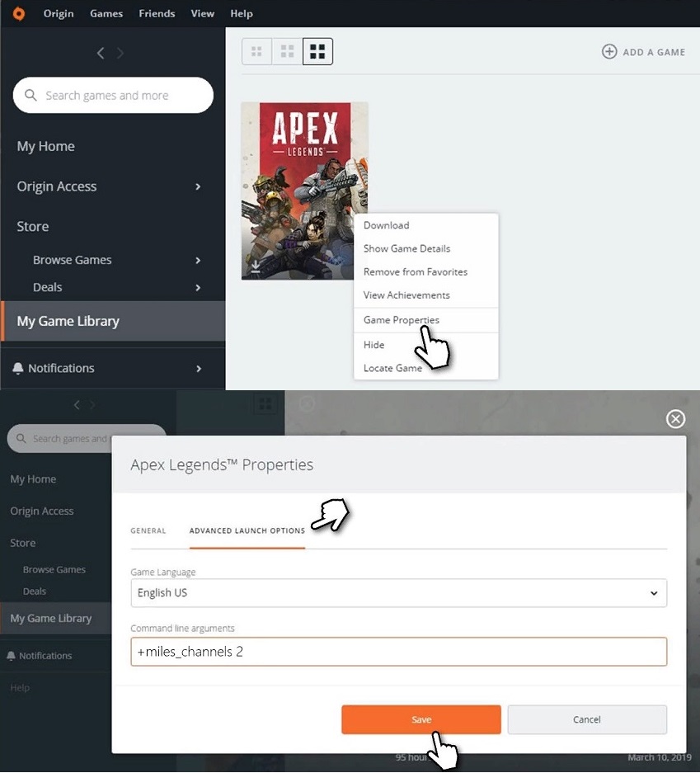Open Origin menu in menu bar
Viewport: 700px width, 773px height.
(x=59, y=13)
